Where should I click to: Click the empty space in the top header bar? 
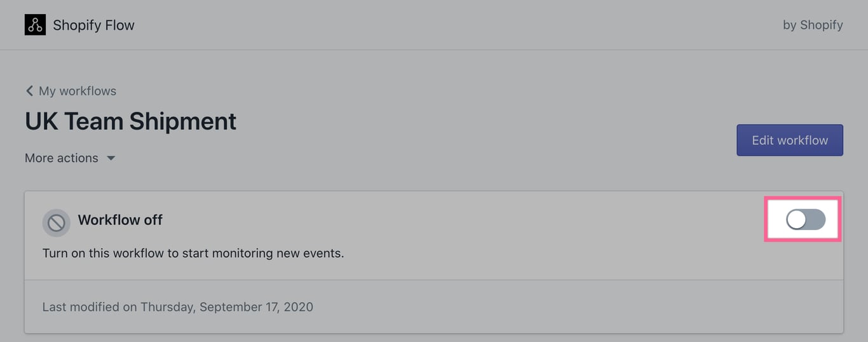[x=458, y=25]
